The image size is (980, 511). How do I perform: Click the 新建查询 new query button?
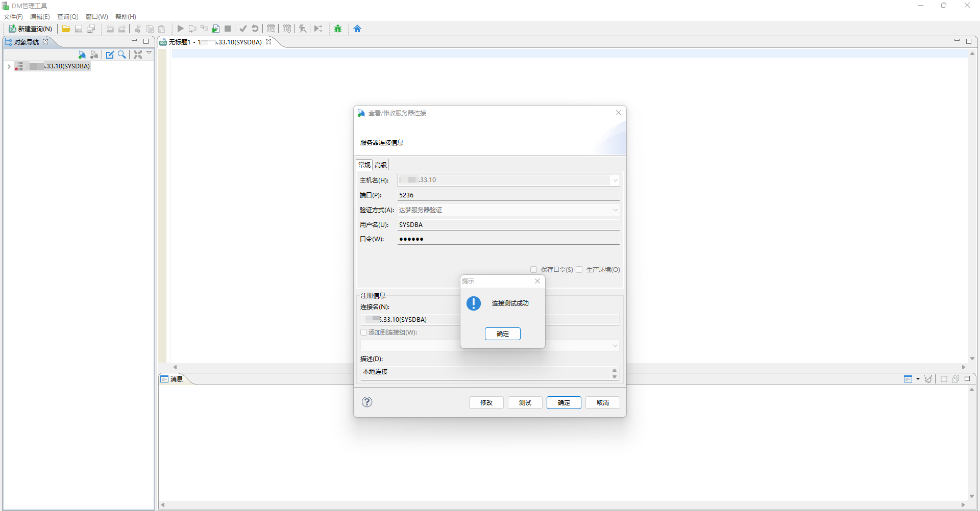point(31,29)
